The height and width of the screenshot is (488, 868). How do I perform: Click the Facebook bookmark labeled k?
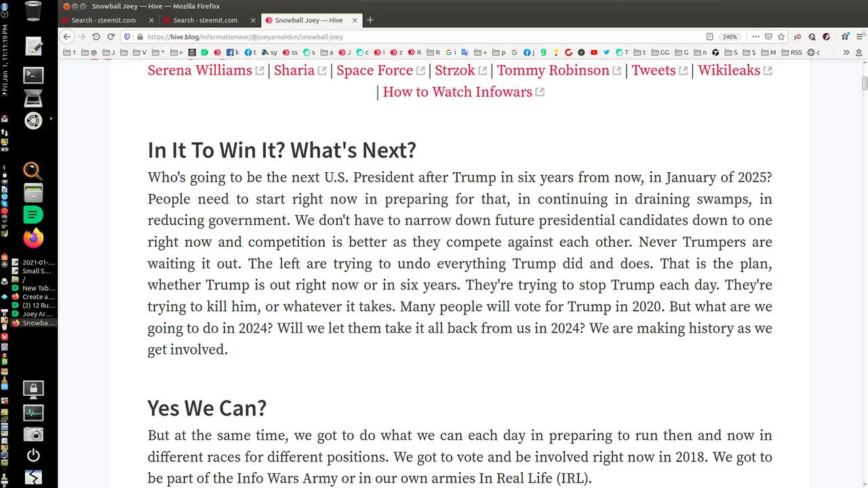point(233,52)
